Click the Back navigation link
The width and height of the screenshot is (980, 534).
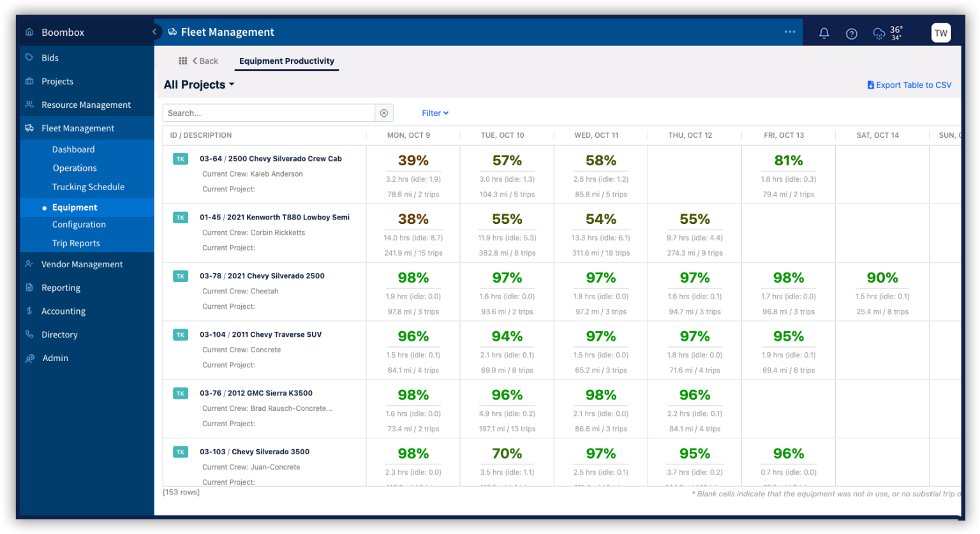[x=204, y=61]
